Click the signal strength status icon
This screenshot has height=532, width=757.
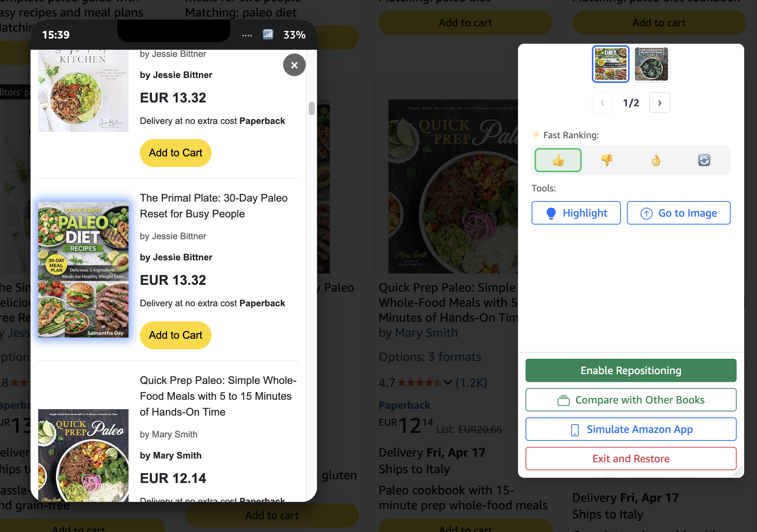(x=268, y=35)
